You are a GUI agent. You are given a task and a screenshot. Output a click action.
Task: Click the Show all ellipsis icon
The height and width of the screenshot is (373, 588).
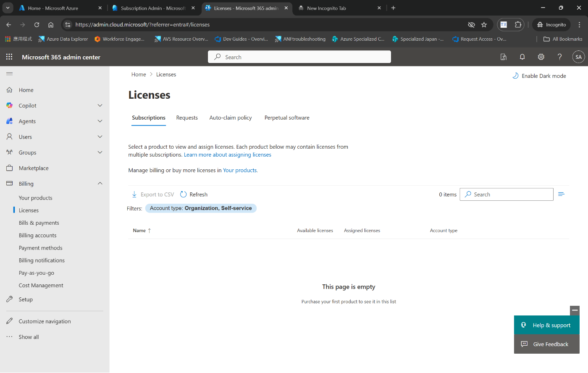[9, 337]
